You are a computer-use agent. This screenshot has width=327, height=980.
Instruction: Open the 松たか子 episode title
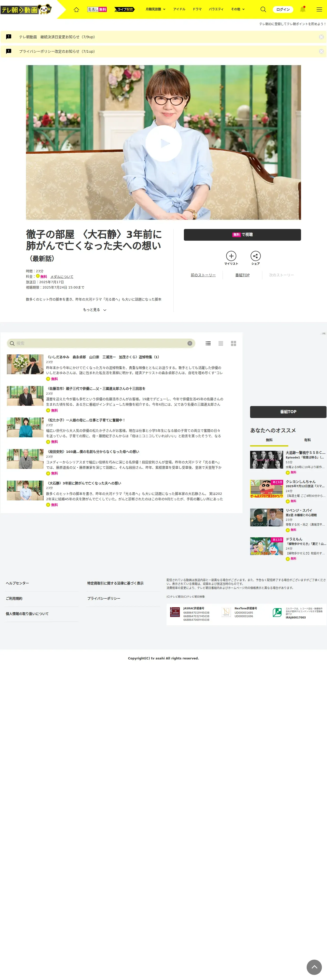coord(86,420)
